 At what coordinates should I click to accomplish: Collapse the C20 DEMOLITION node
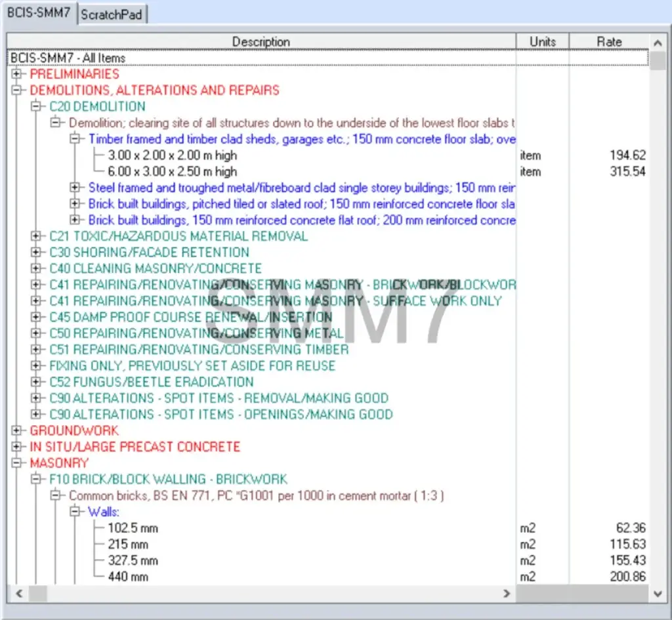click(x=37, y=106)
